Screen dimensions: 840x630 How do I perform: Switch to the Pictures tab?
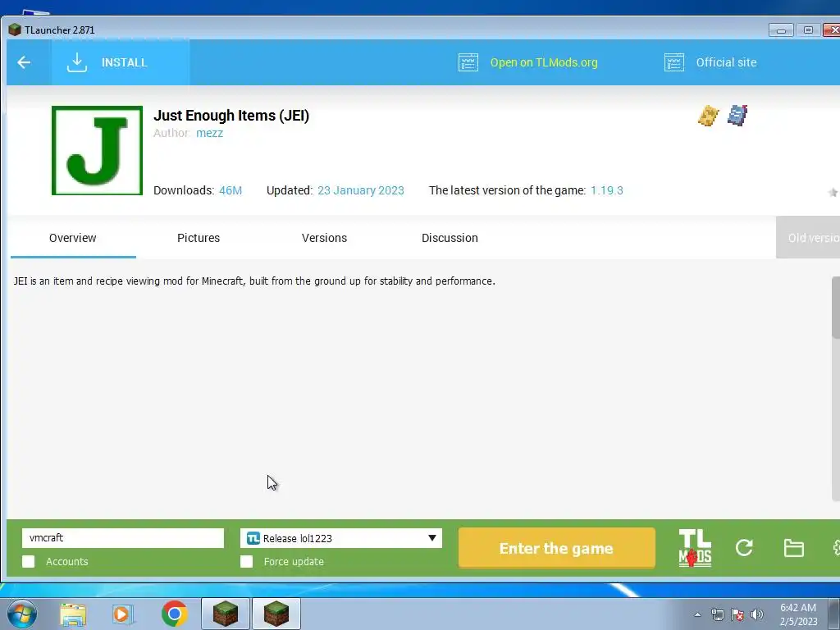(x=199, y=238)
